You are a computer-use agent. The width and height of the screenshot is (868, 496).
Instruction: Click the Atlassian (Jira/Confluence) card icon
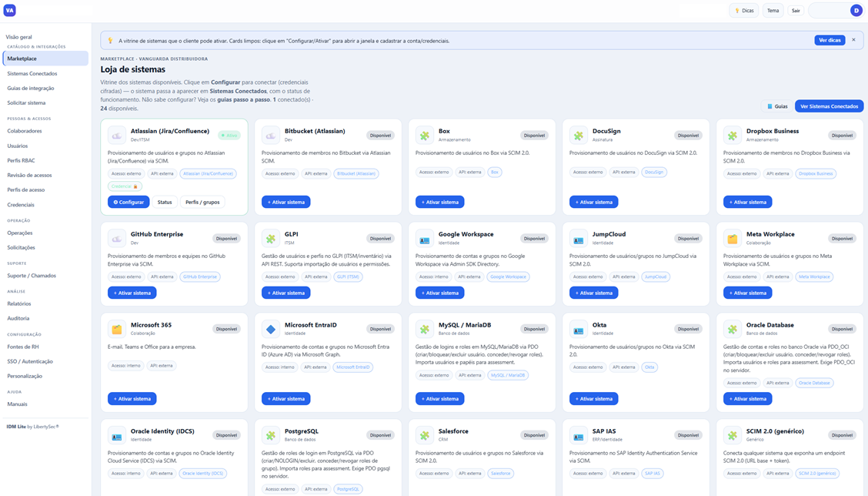pyautogui.click(x=117, y=136)
